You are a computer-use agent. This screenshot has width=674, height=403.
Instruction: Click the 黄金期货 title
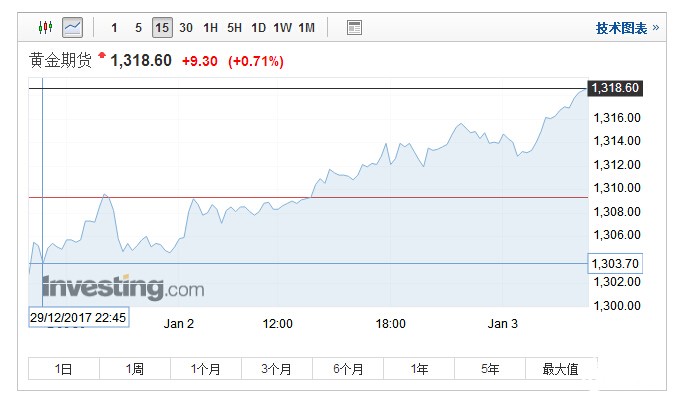[60, 61]
